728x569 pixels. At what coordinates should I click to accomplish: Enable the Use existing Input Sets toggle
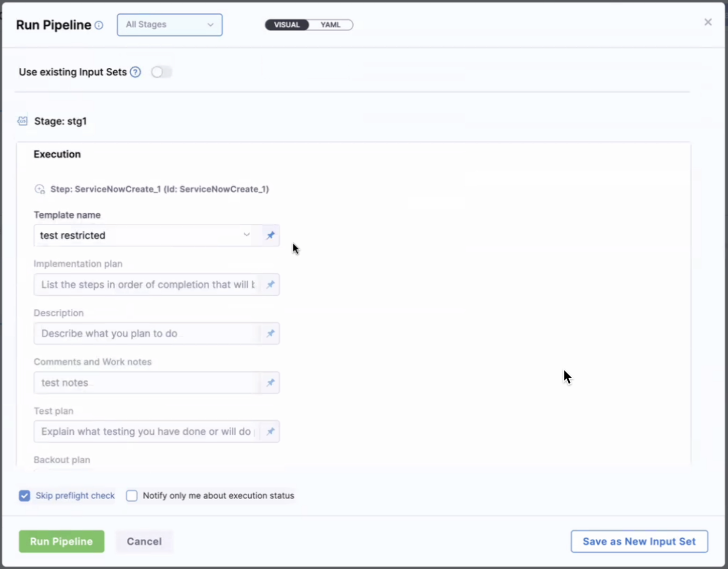tap(161, 72)
